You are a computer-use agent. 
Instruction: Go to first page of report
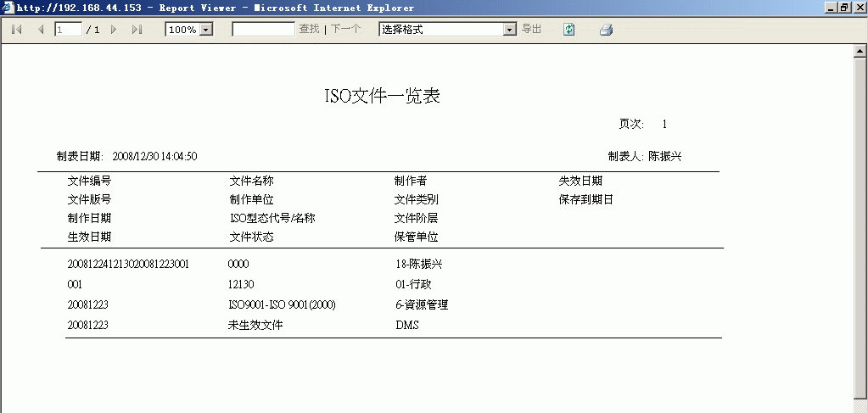pos(16,30)
